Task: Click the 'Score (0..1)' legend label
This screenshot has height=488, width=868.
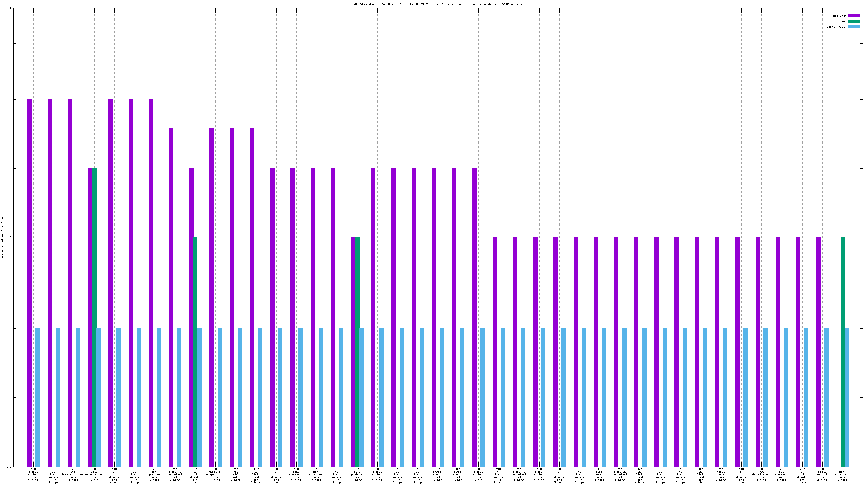Action: tap(836, 27)
